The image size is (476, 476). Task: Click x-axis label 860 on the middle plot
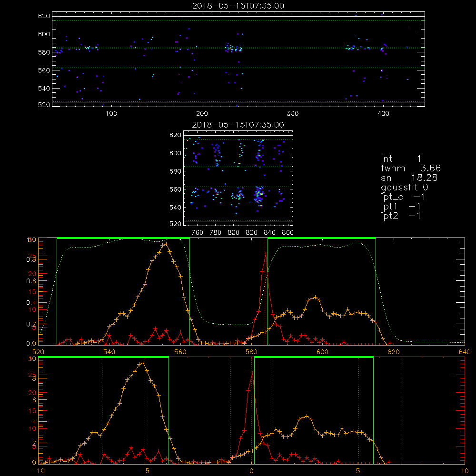click(288, 233)
